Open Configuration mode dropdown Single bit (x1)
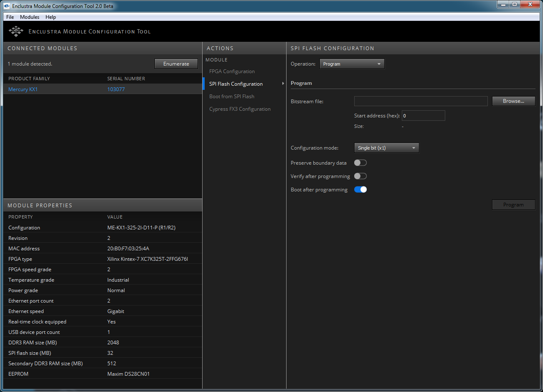 (386, 148)
